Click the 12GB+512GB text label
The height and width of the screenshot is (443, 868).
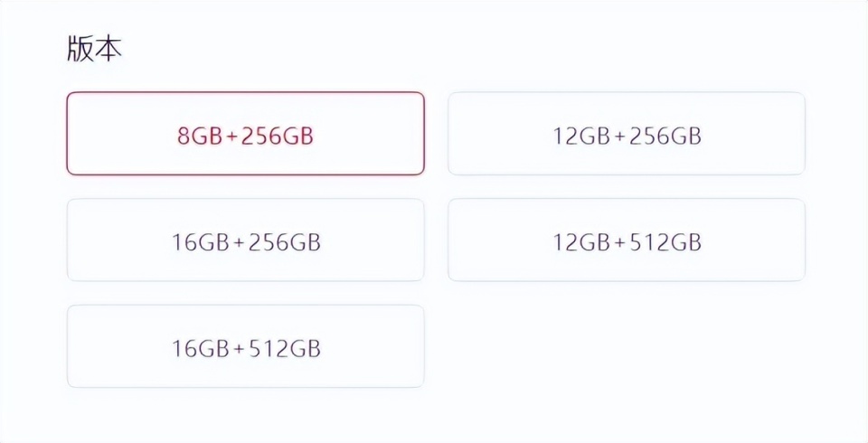[x=627, y=243]
